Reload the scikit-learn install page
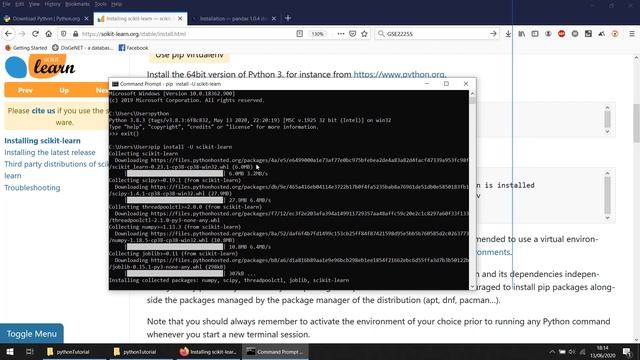Screen dimensions: 640x360 (36, 34)
